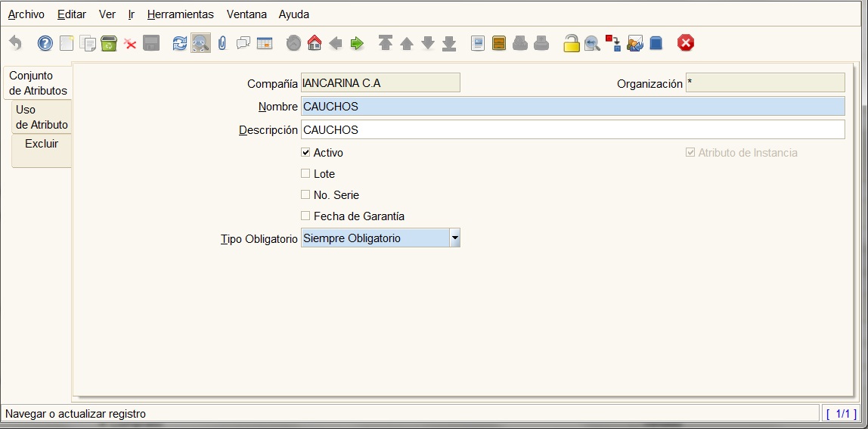
Task: Enable the Lote checkbox
Action: coord(305,173)
